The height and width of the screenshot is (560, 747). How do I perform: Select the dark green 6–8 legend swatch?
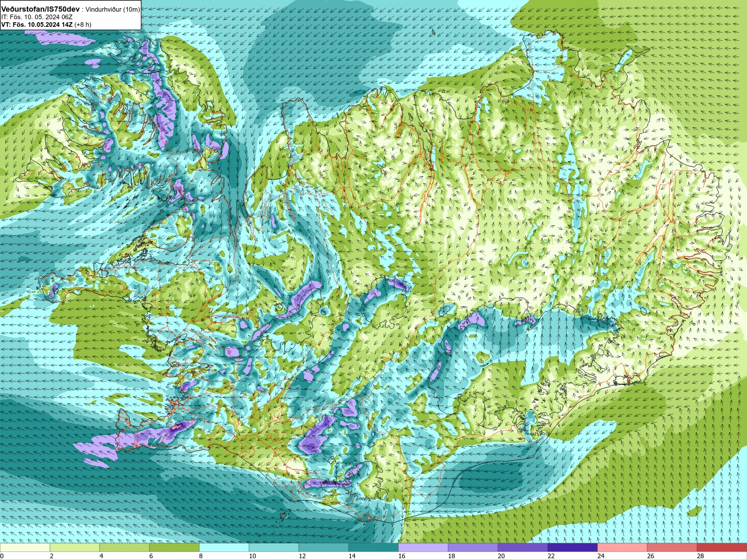click(174, 548)
